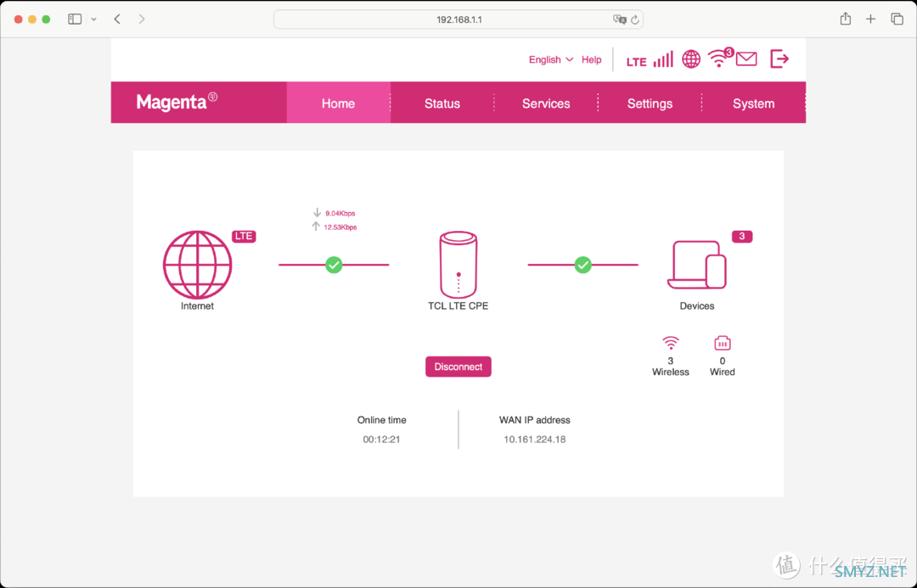
Task: Open the Status tab
Action: point(442,103)
